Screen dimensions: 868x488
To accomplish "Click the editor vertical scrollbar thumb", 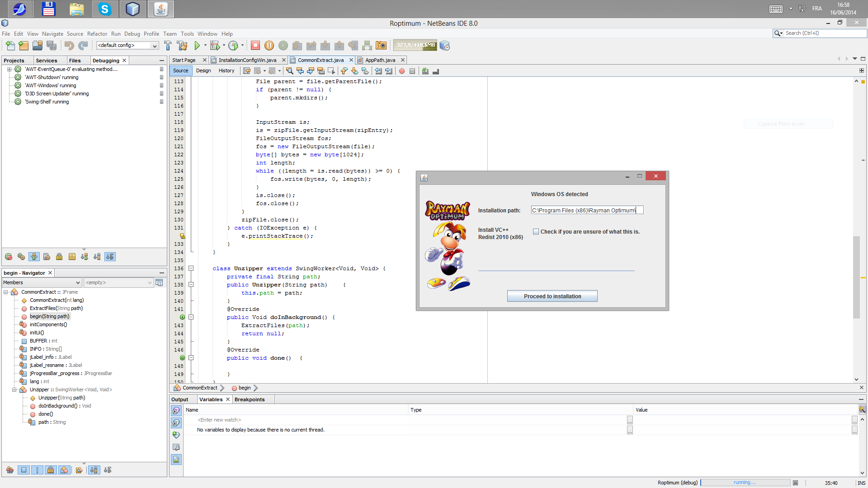I will (856, 277).
